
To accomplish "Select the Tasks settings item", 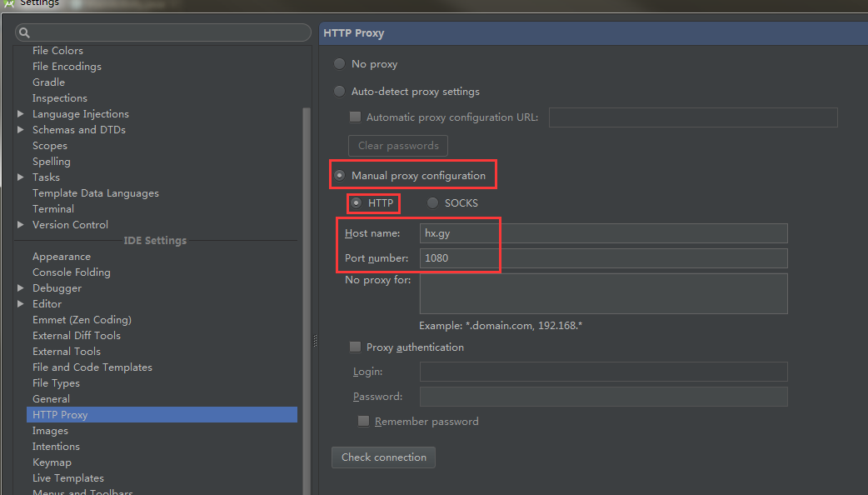I will [46, 177].
